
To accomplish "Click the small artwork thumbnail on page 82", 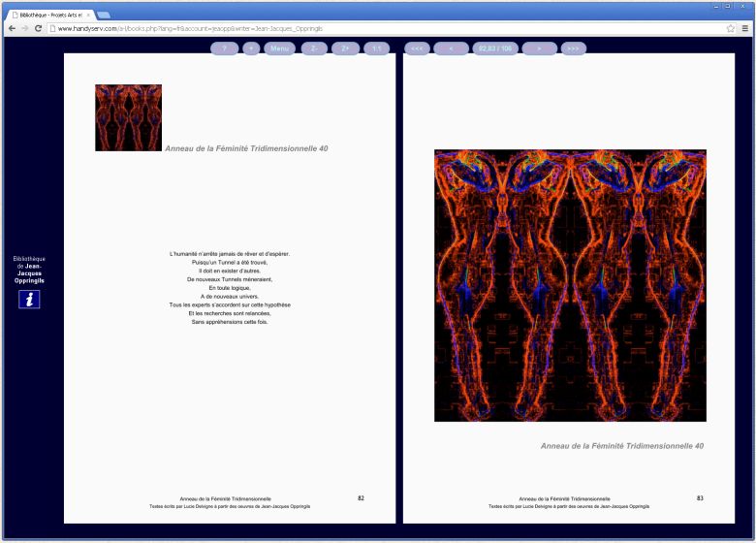I will click(x=128, y=117).
